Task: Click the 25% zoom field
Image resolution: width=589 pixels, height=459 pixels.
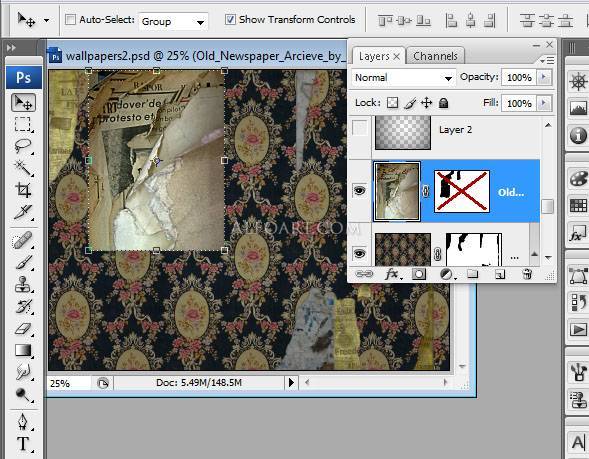Action: [x=69, y=384]
